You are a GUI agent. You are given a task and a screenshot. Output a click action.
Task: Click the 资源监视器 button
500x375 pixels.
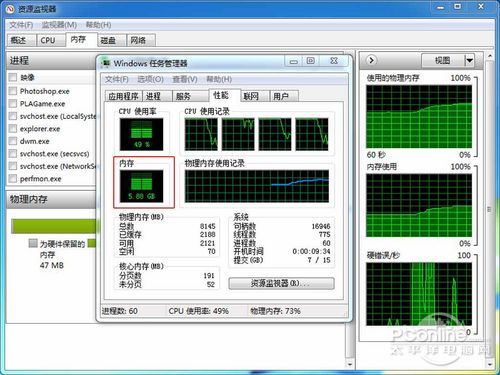click(281, 284)
